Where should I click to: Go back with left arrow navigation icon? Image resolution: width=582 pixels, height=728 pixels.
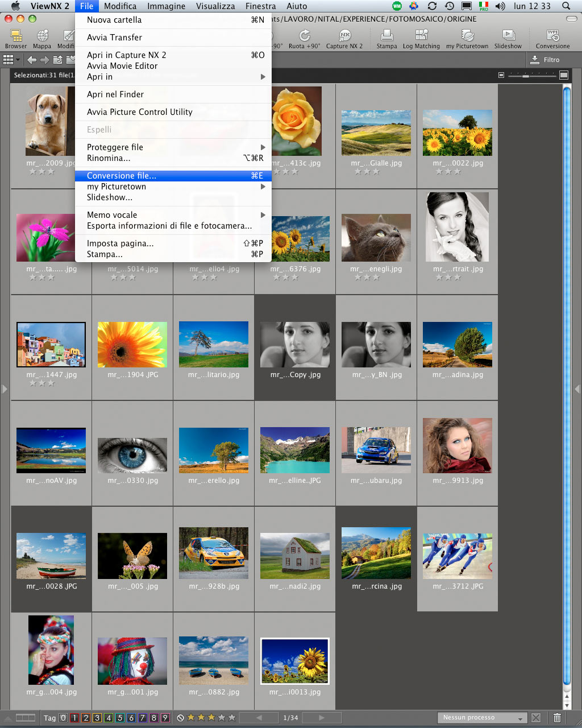32,60
